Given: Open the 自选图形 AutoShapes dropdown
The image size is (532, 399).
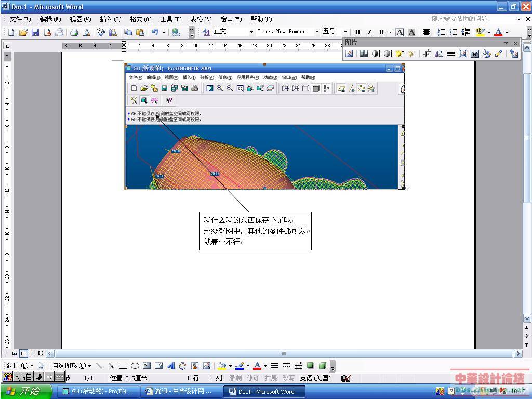Looking at the screenshot, I should click(x=72, y=366).
